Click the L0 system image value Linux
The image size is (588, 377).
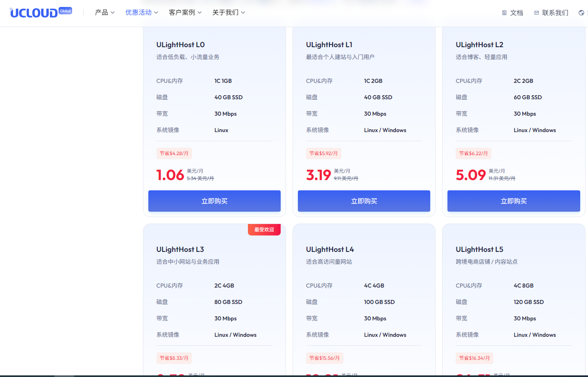click(221, 130)
